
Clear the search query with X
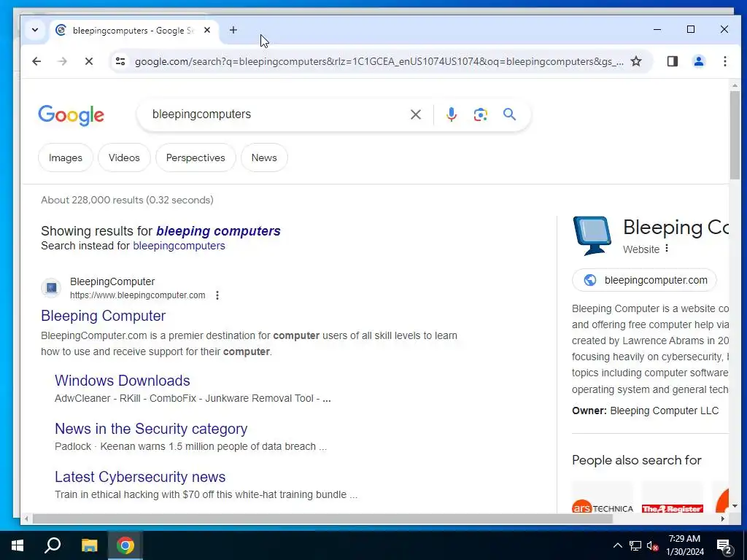pyautogui.click(x=415, y=114)
